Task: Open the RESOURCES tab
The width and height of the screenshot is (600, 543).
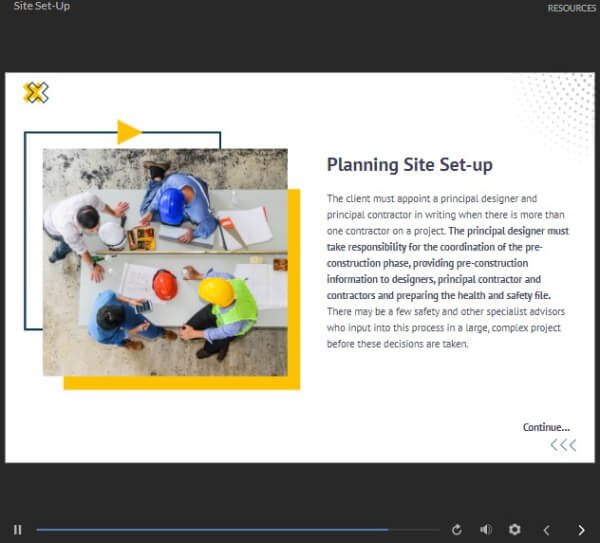Action: point(572,8)
